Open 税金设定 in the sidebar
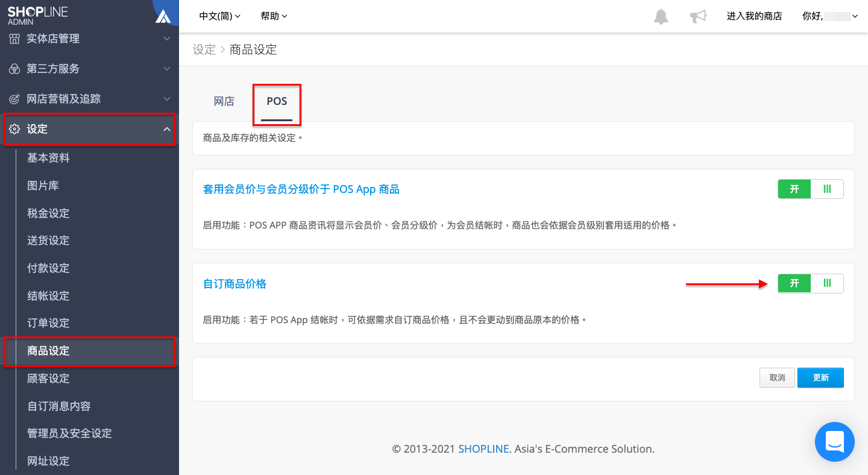Viewport: 868px width, 475px height. [x=48, y=213]
